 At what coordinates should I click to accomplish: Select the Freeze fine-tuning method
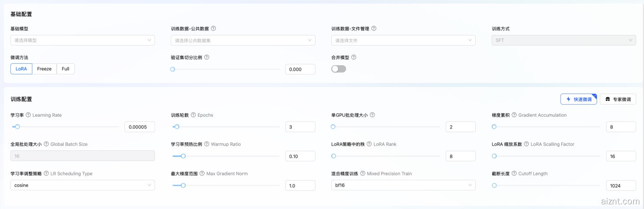[x=45, y=69]
